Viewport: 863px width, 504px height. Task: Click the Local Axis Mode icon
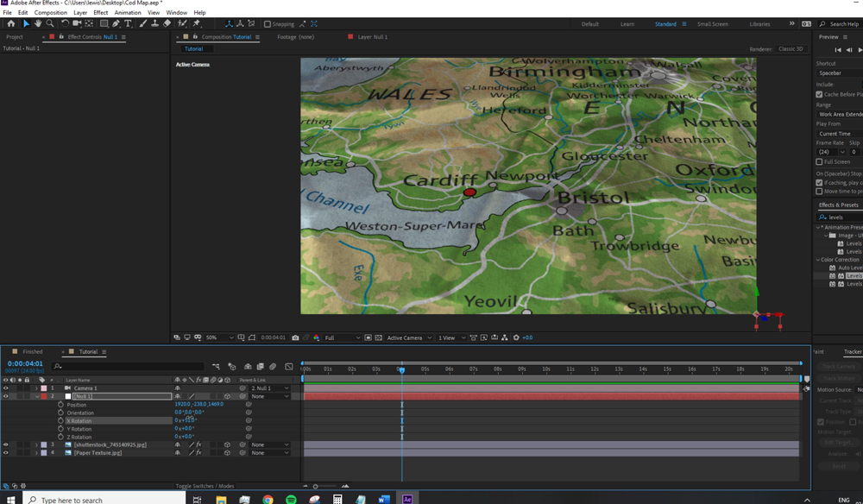tap(229, 23)
